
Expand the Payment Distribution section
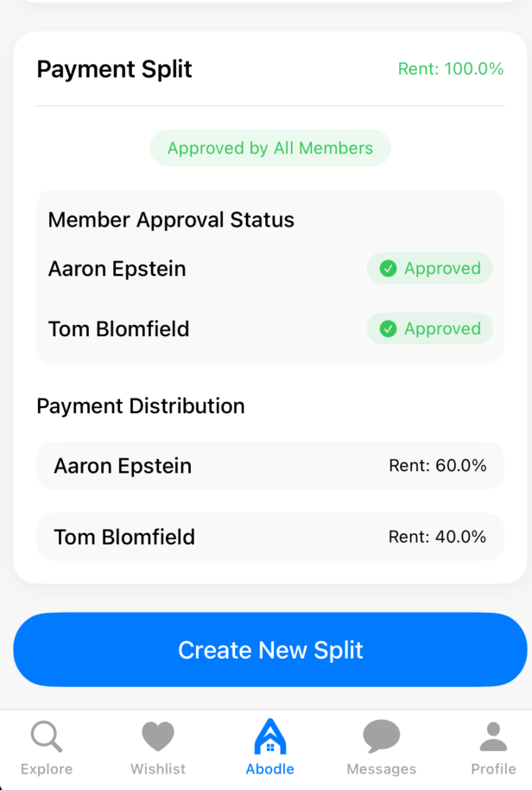click(x=140, y=405)
